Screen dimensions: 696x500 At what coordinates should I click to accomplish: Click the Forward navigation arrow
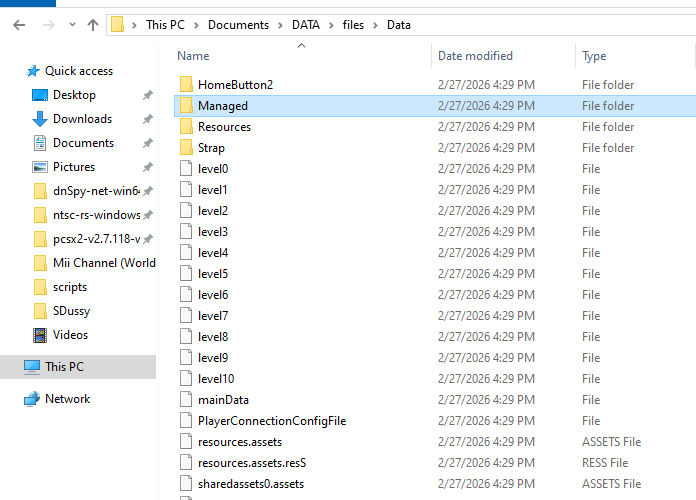[46, 25]
